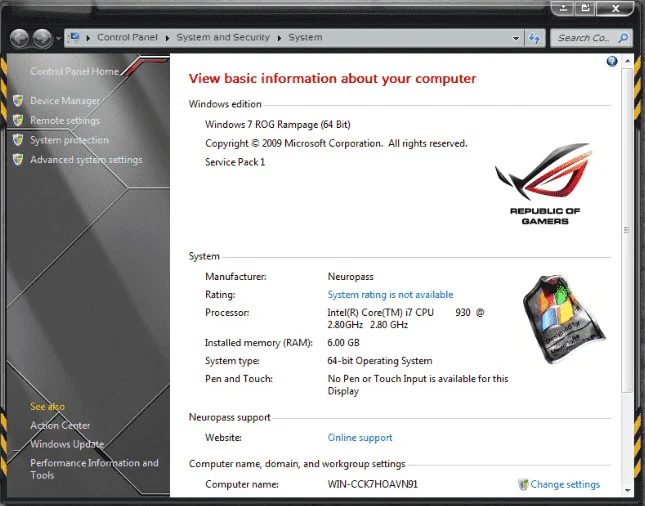This screenshot has width=645, height=506.
Task: Click the shield icon beside System protection
Action: [18, 140]
